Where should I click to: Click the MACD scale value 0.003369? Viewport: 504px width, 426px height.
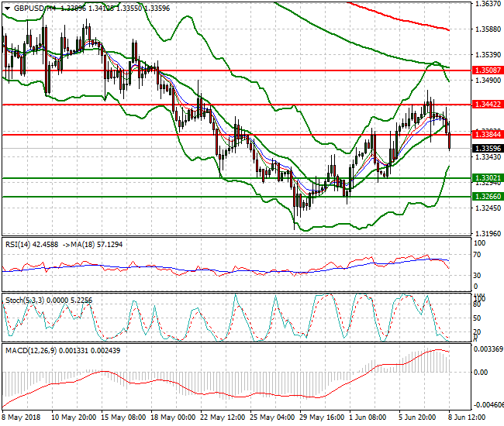(487, 349)
